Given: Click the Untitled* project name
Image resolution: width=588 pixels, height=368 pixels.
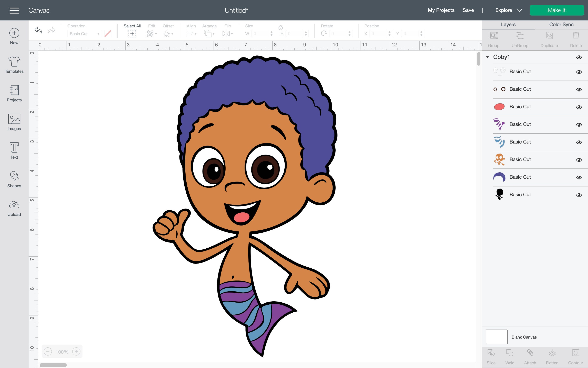Looking at the screenshot, I should [x=236, y=10].
